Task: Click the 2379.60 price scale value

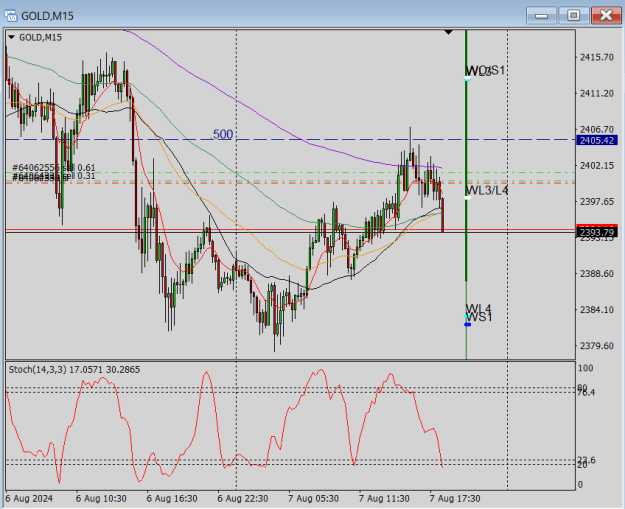Action: 597,346
